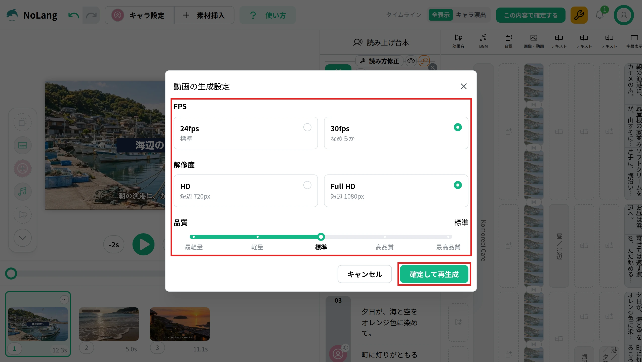Select the 24fps radio option
This screenshot has height=362, width=644.
pyautogui.click(x=246, y=133)
